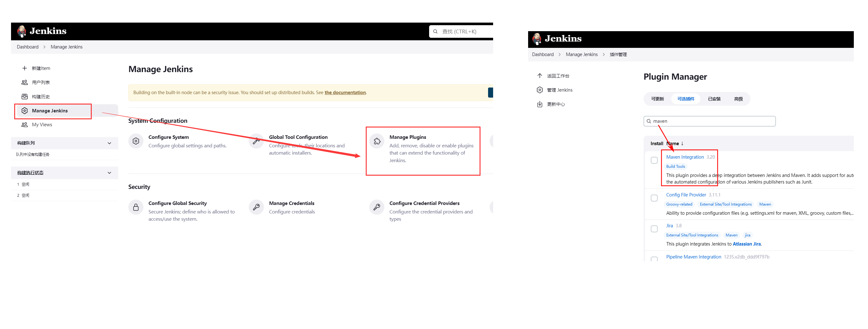Collapse the 构建队列 panel chevron
Image resolution: width=868 pixels, height=329 pixels.
pyautogui.click(x=109, y=143)
